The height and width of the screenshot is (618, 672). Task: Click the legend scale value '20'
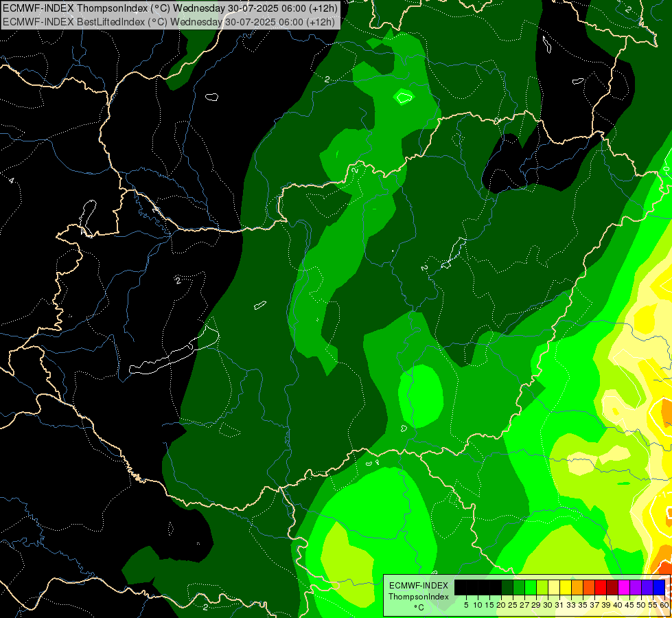click(502, 605)
